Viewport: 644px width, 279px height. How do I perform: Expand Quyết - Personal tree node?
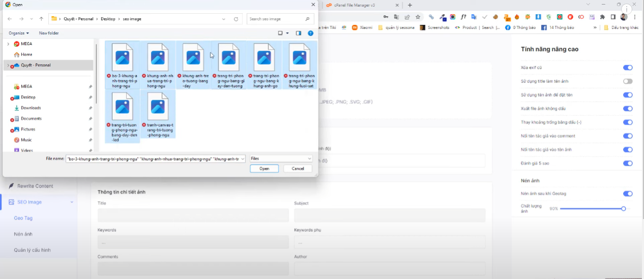(x=7, y=65)
